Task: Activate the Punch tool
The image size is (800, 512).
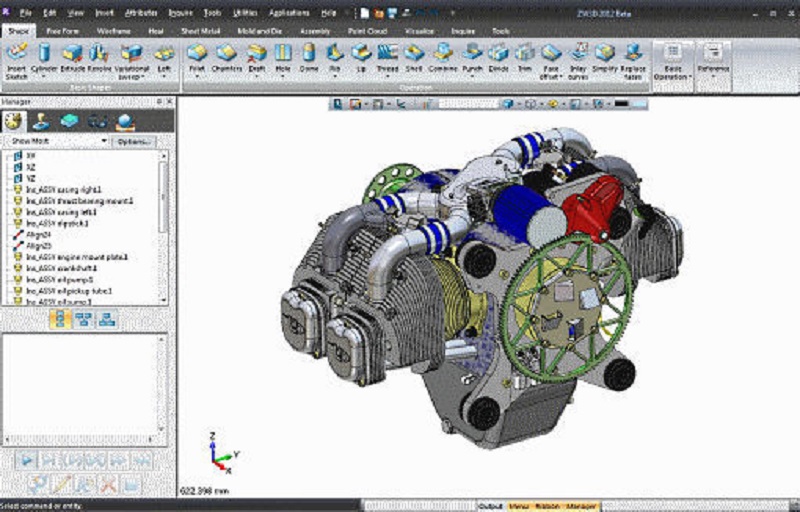Action: (472, 57)
